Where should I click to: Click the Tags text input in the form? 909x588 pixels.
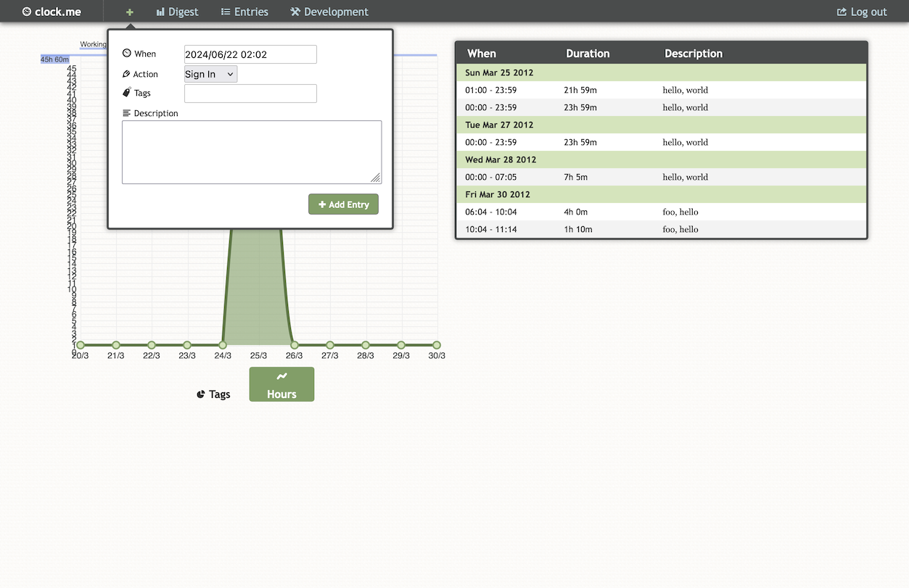point(250,94)
